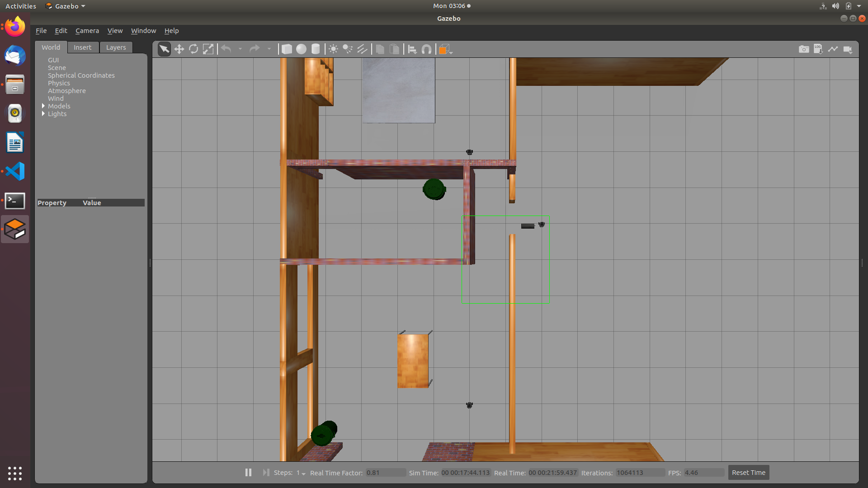Click the Iterations value field

640,473
